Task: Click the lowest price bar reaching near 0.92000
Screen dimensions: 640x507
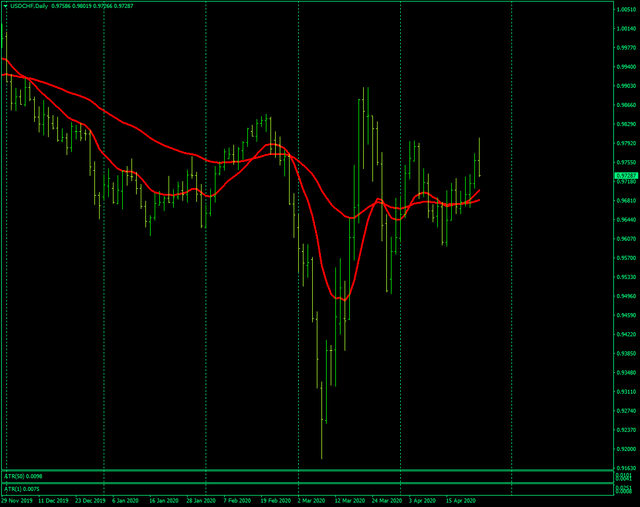Action: click(322, 420)
